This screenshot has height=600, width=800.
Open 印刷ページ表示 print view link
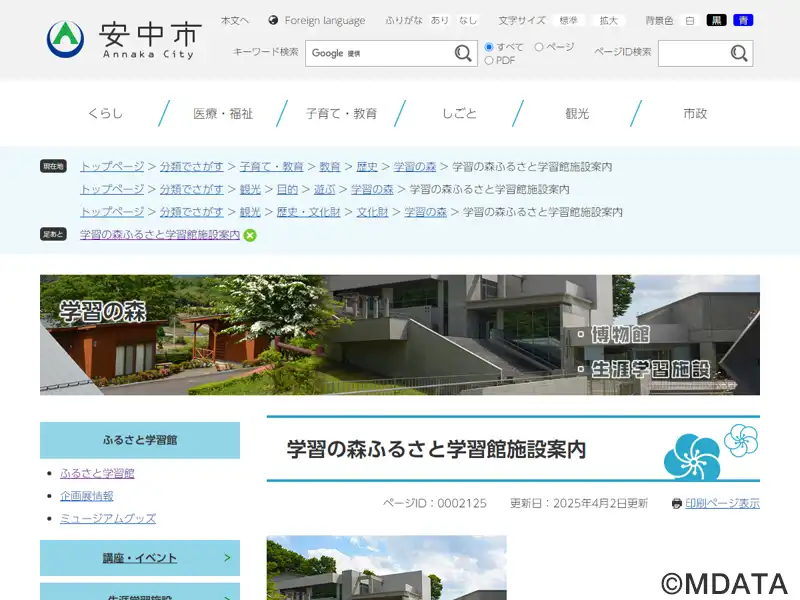pyautogui.click(x=722, y=504)
